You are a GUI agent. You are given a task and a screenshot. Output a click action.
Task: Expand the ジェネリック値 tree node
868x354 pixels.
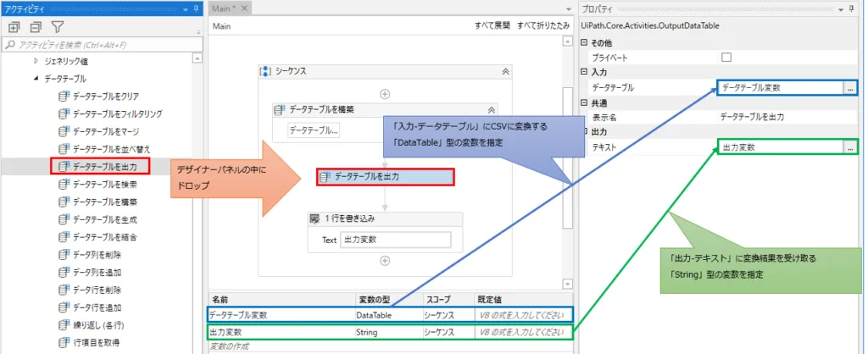coord(37,61)
